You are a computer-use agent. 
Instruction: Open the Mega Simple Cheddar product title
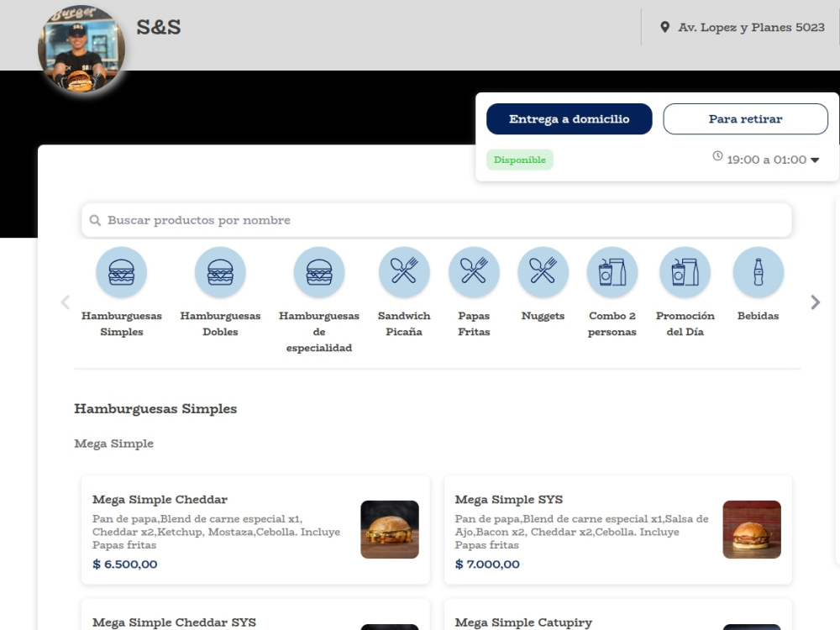tap(160, 499)
